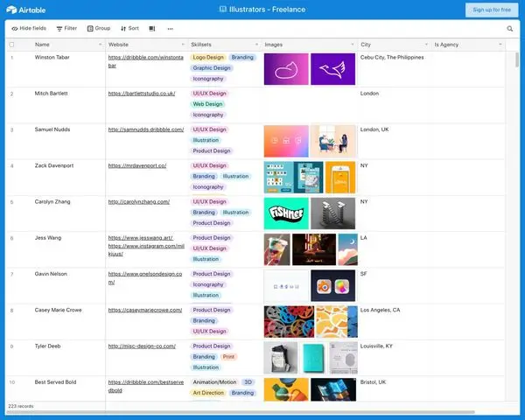Viewport: 525px width, 420px height.
Task: Open the bartlettstudio.co.uk website link
Action: (142, 94)
